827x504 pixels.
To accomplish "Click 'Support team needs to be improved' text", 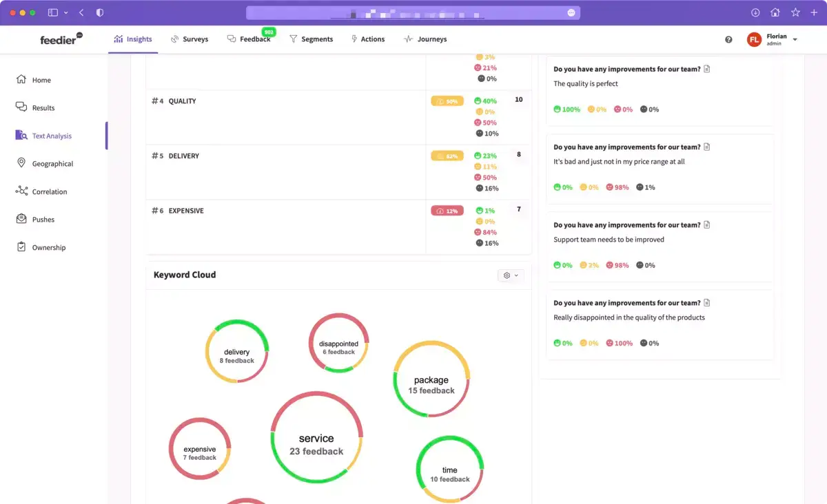I will [x=609, y=240].
